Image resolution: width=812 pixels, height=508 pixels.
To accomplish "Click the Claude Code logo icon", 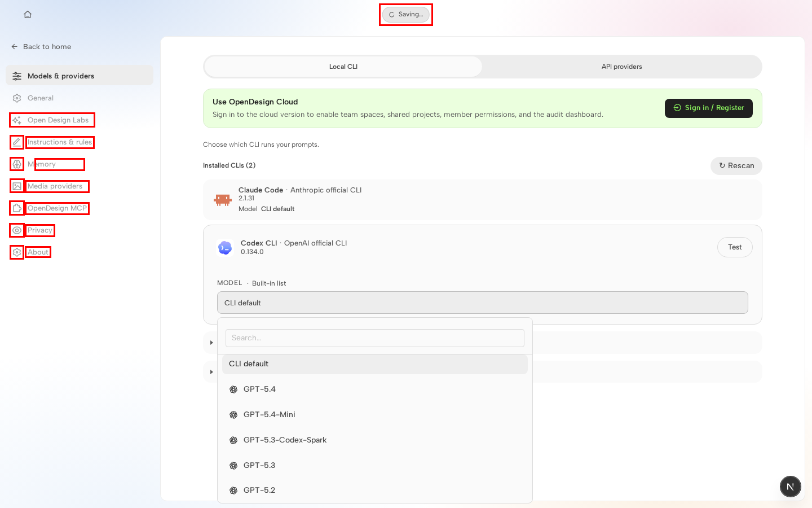I will pyautogui.click(x=223, y=200).
